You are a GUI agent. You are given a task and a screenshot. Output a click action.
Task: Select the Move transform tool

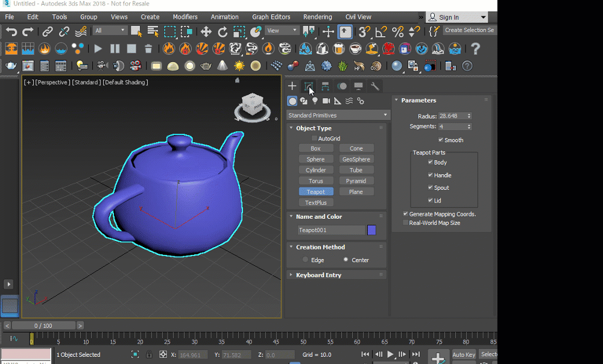(206, 31)
